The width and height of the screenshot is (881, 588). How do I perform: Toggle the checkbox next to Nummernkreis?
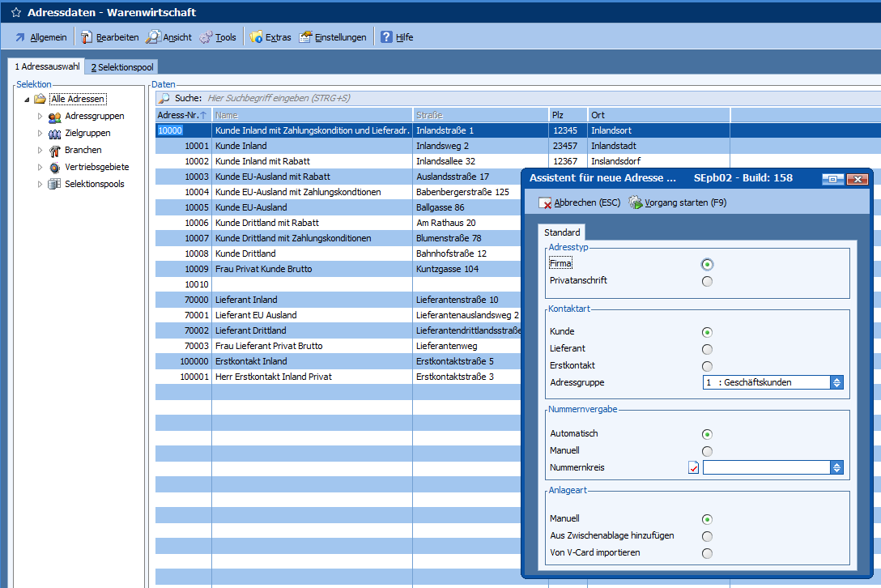(x=693, y=467)
